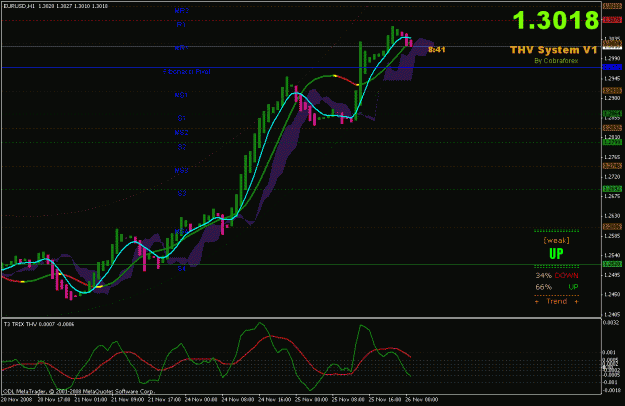Click the 1.2630 price axis label
The image size is (625, 406).
click(x=612, y=216)
